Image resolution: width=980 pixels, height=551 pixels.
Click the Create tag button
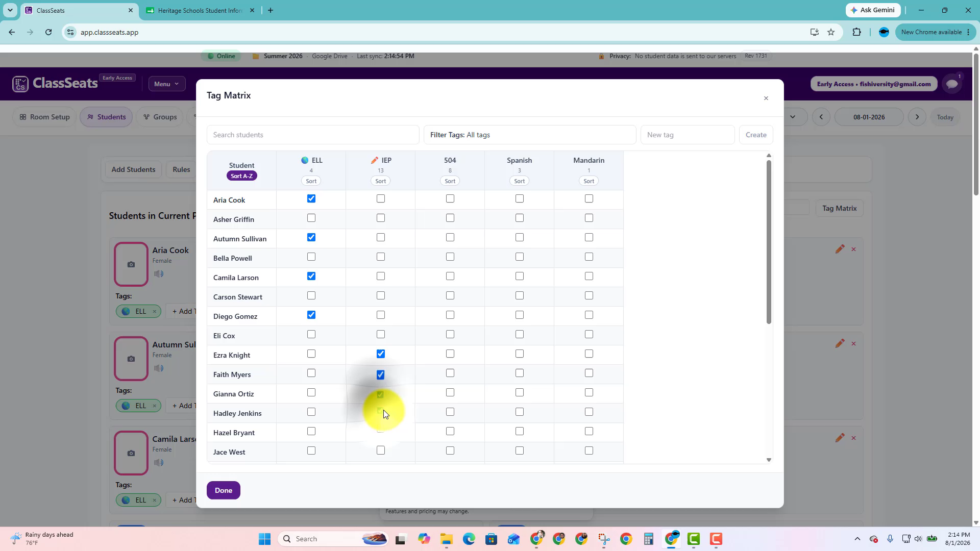point(756,135)
